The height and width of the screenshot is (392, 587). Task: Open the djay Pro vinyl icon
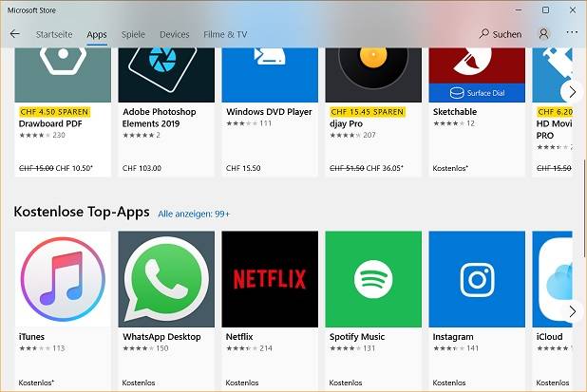pyautogui.click(x=373, y=75)
